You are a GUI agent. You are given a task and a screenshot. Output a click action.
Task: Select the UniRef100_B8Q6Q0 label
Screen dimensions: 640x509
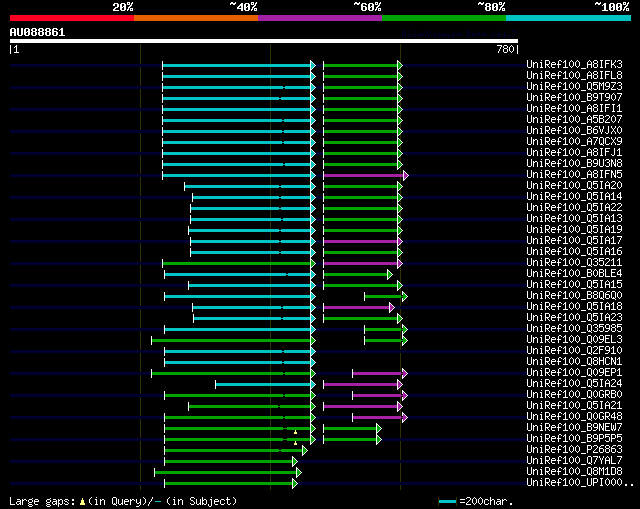point(574,296)
